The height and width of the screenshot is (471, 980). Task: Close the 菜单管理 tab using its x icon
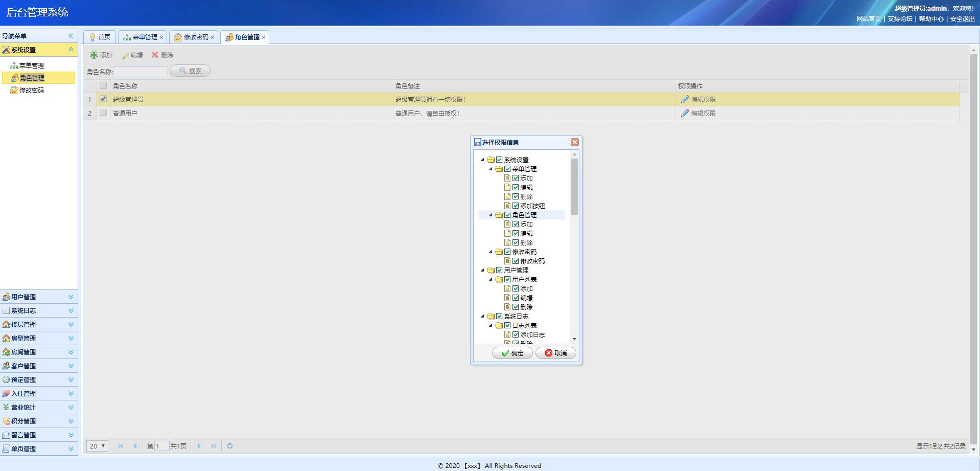(x=161, y=37)
